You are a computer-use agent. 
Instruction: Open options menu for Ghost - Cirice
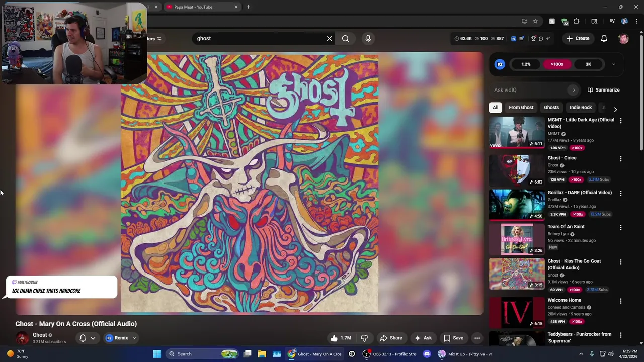click(x=621, y=159)
